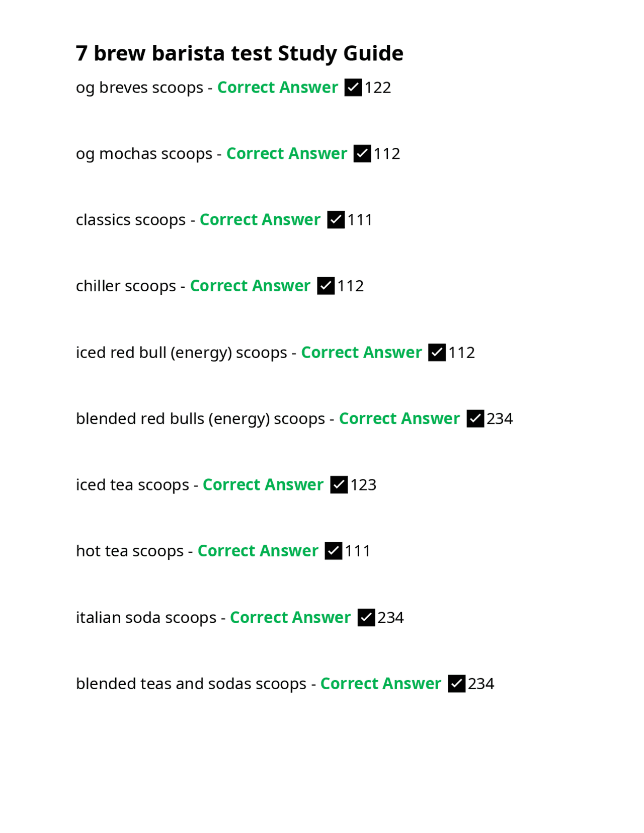
Task: Click the checkmark on italian soda scoops line
Action: click(x=366, y=617)
